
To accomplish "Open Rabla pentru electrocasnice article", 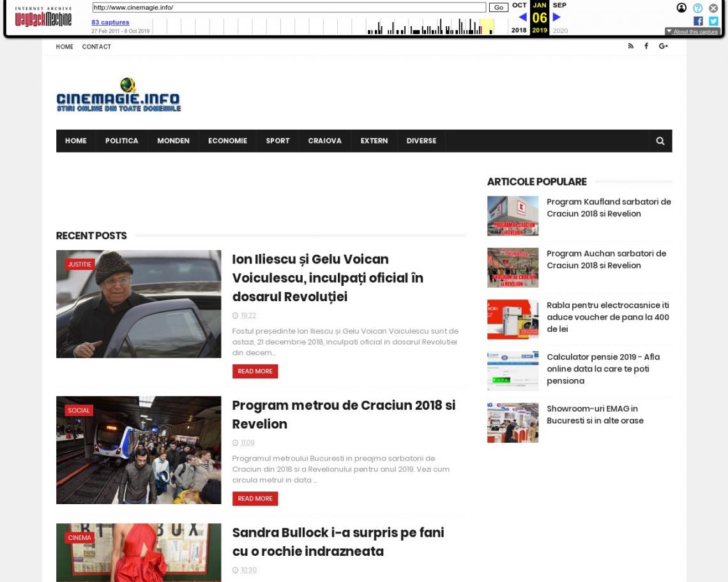I will pos(608,317).
